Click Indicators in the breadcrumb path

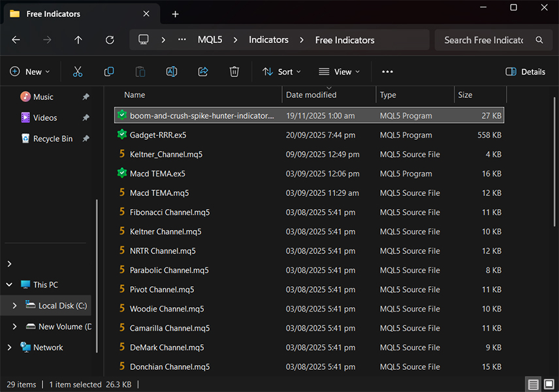pos(268,40)
